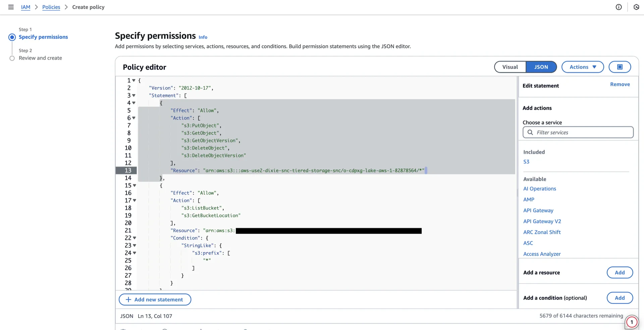The height and width of the screenshot is (330, 644).
Task: Select the AI Operations service
Action: (x=539, y=189)
